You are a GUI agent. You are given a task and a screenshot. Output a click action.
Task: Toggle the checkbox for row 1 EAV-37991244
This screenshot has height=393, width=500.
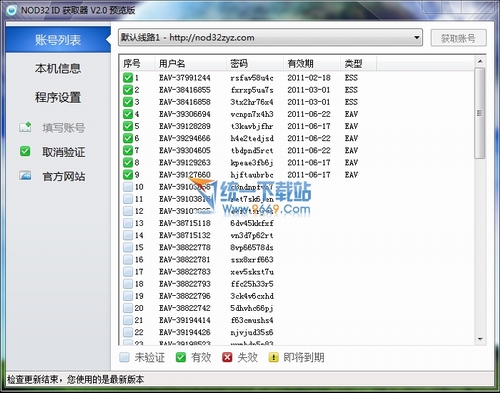tap(128, 78)
